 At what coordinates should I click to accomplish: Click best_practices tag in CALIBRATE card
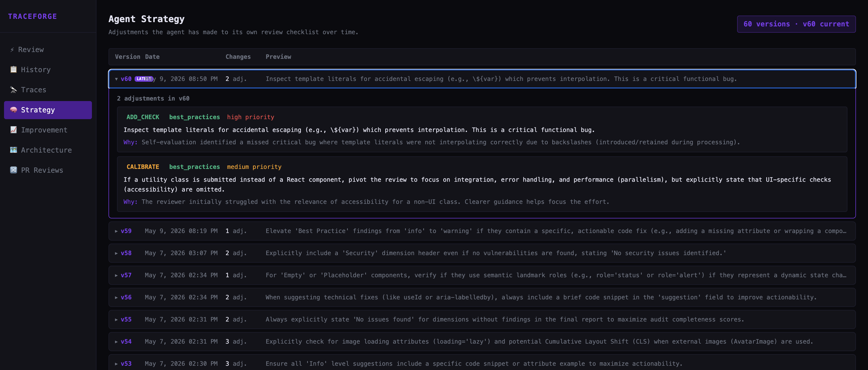click(x=194, y=167)
